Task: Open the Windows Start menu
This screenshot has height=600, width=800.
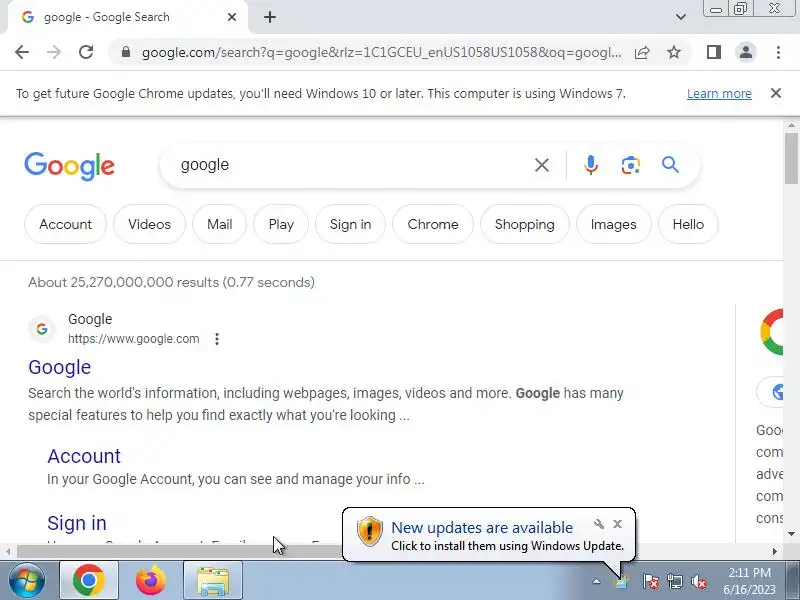Action: pos(26,581)
